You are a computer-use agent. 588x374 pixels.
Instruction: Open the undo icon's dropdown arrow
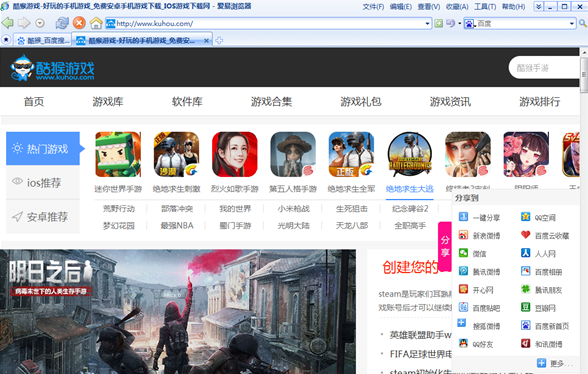[459, 24]
